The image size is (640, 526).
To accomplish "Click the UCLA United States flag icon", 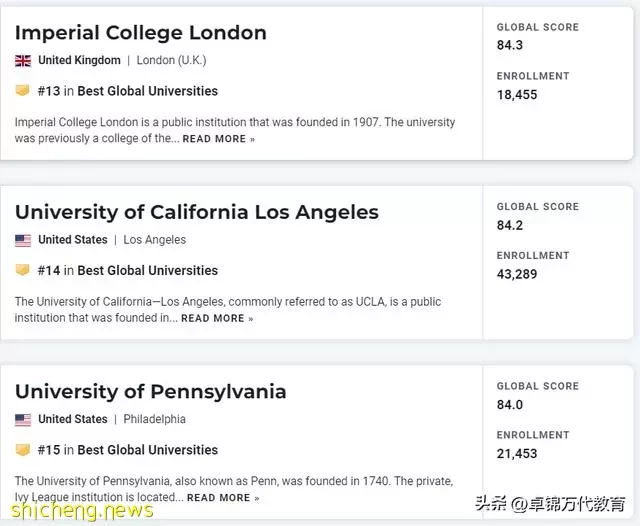I will (23, 240).
